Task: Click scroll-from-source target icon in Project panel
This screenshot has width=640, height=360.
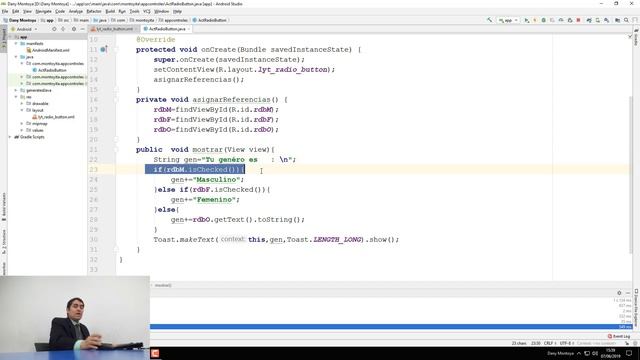Action: (x=54, y=29)
